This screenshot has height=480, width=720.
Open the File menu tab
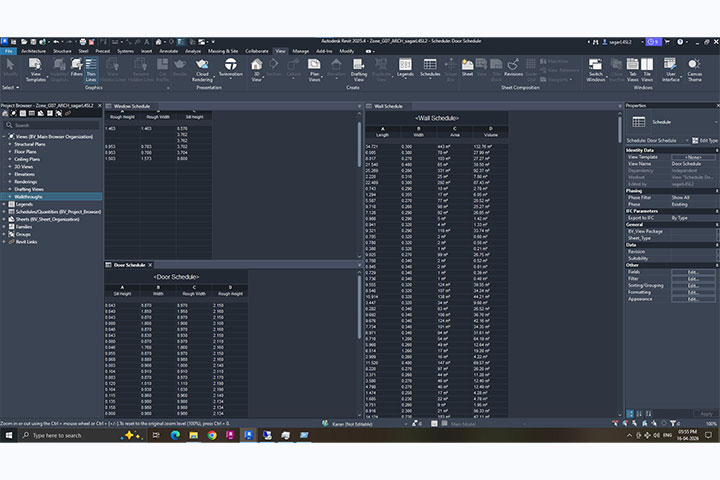[8, 51]
